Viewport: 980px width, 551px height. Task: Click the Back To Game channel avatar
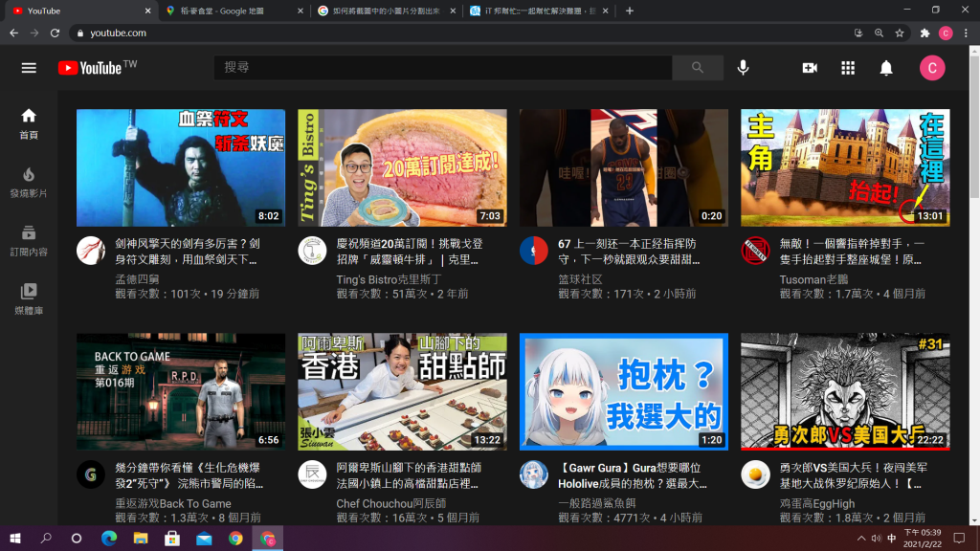click(x=91, y=474)
